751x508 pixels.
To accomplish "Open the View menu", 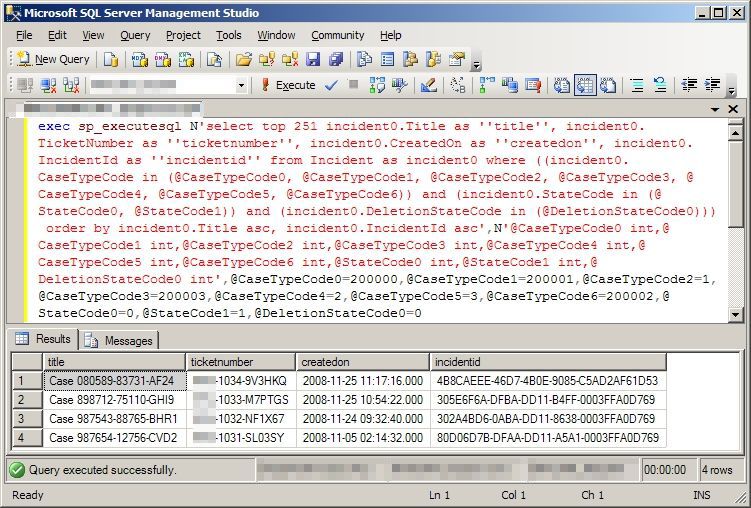I will click(x=93, y=35).
